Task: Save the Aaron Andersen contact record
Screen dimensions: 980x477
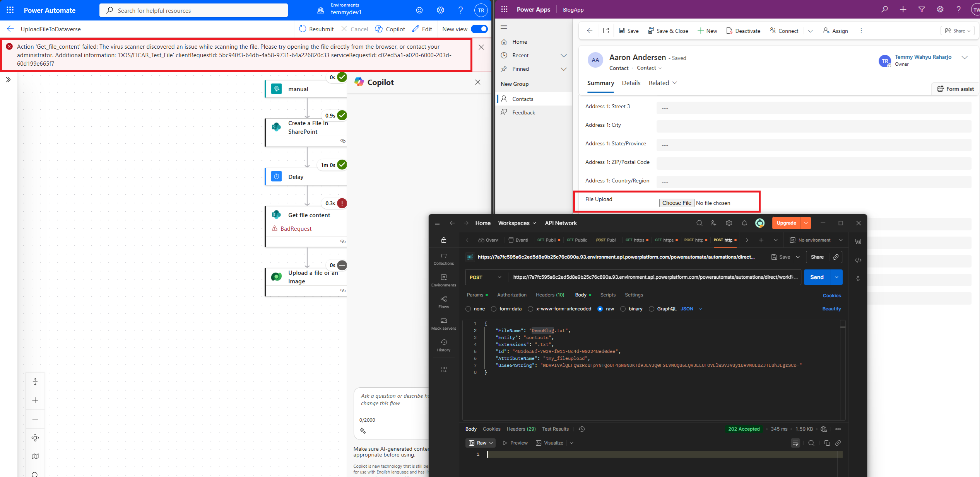Action: [x=629, y=31]
